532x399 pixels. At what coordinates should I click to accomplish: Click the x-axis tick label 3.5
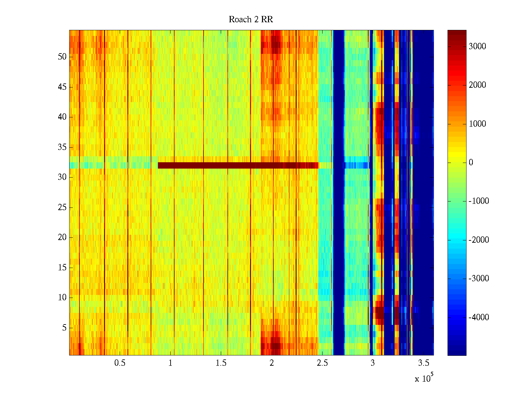coord(423,363)
